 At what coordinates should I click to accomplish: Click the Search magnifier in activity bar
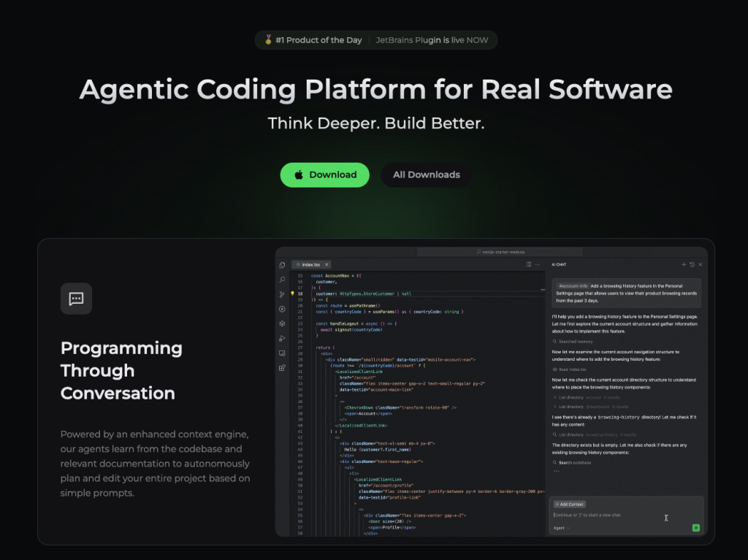(x=282, y=280)
